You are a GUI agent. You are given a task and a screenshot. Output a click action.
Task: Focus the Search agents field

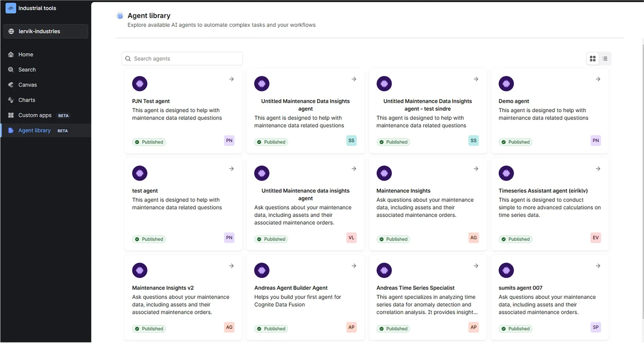[x=182, y=59]
